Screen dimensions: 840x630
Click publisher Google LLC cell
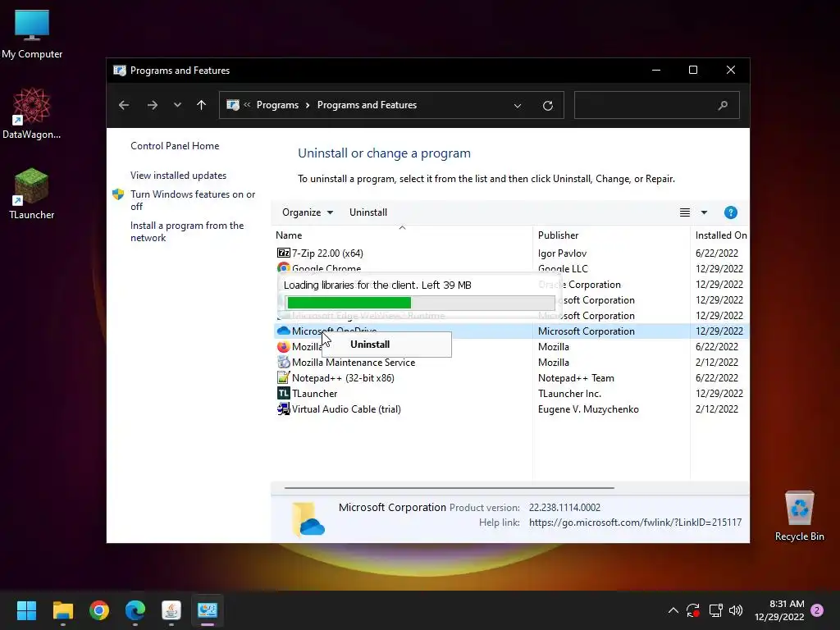pyautogui.click(x=563, y=268)
